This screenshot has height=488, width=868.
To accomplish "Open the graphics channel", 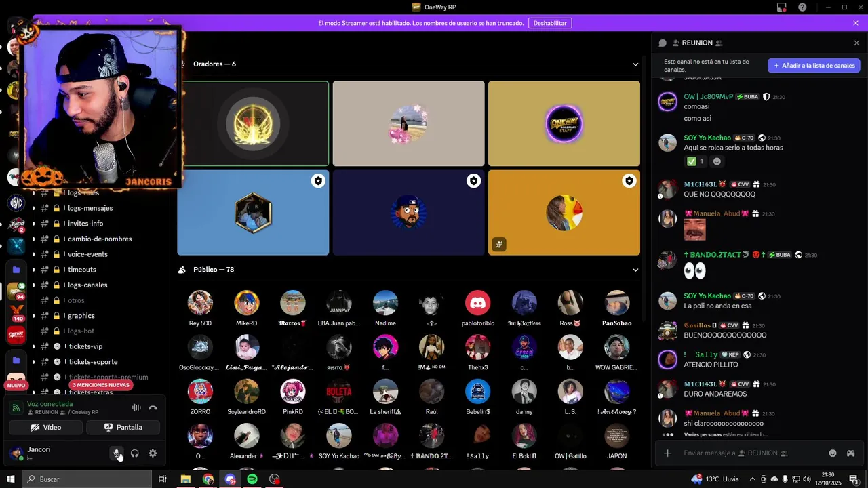I will click(x=81, y=316).
